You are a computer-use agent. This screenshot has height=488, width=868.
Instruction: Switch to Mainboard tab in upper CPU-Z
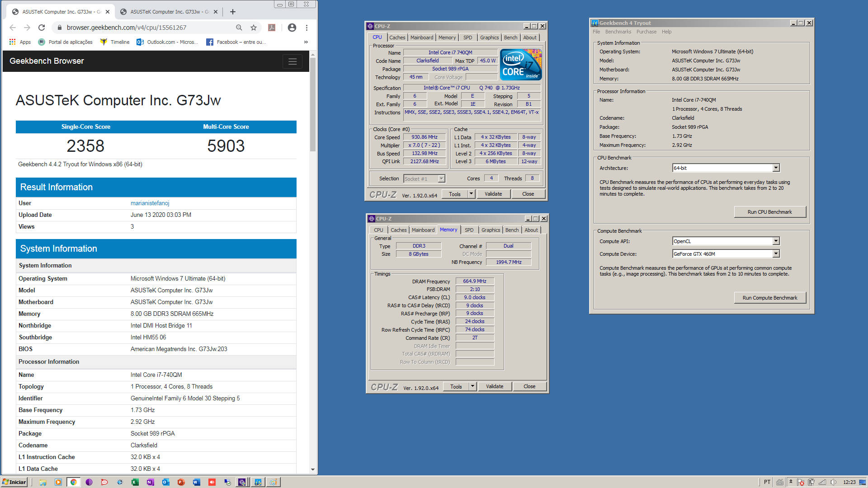click(x=422, y=38)
